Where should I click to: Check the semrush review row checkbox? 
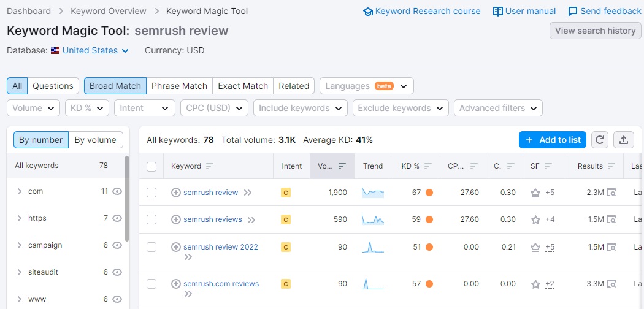pyautogui.click(x=151, y=193)
